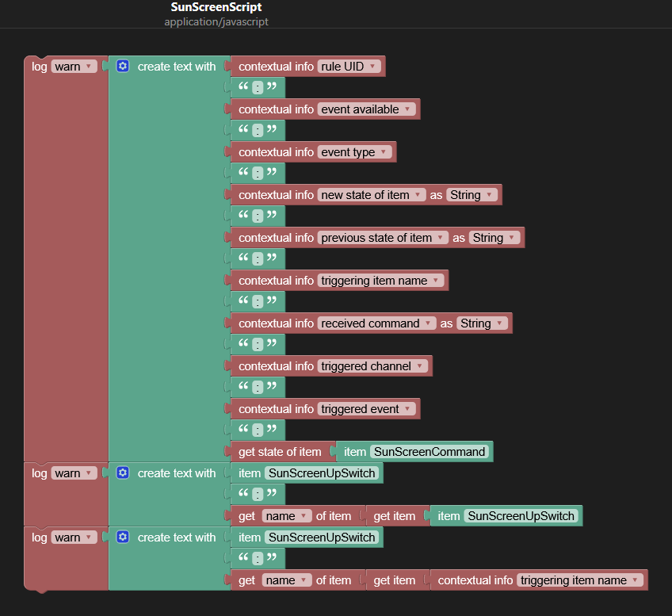The image size is (672, 616).
Task: Edit colon text field below received command
Action: (x=258, y=345)
